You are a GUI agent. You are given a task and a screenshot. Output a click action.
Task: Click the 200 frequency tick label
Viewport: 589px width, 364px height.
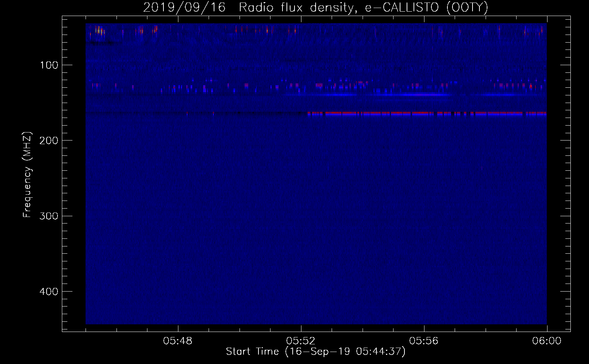click(x=48, y=141)
